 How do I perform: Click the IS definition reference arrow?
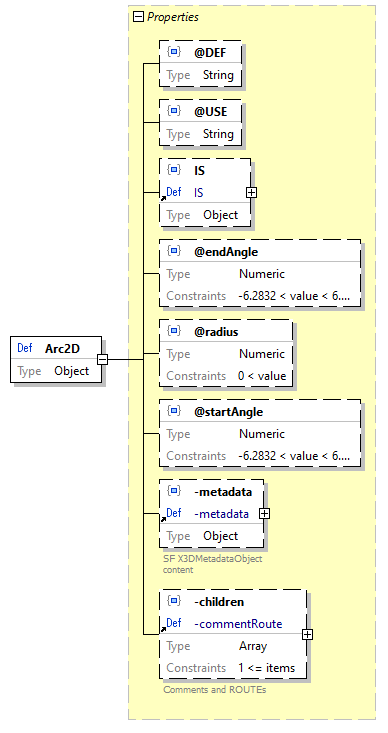tap(164, 198)
